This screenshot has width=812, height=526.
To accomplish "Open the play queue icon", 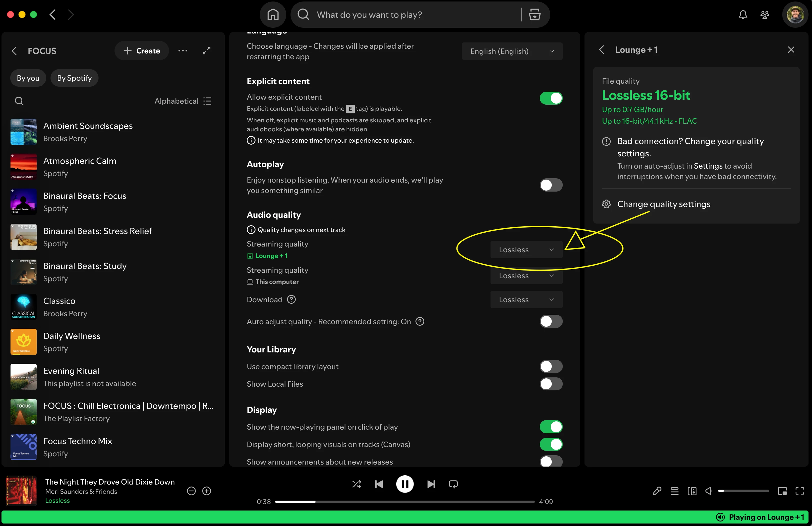I will click(x=674, y=491).
